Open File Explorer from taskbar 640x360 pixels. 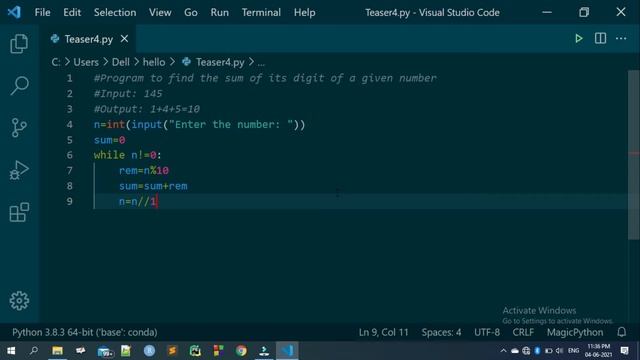pos(57,351)
